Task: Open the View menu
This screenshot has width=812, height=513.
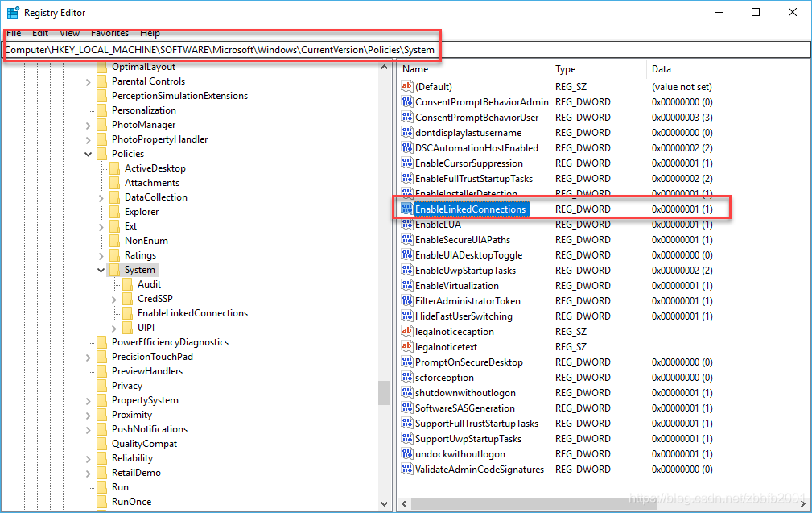Action: click(69, 33)
